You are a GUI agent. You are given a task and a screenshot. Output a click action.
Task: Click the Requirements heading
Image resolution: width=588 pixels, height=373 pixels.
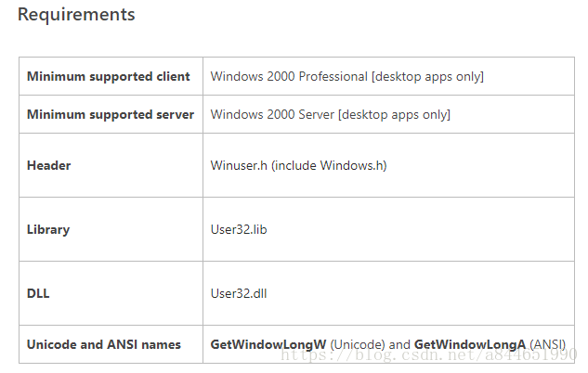tap(76, 15)
